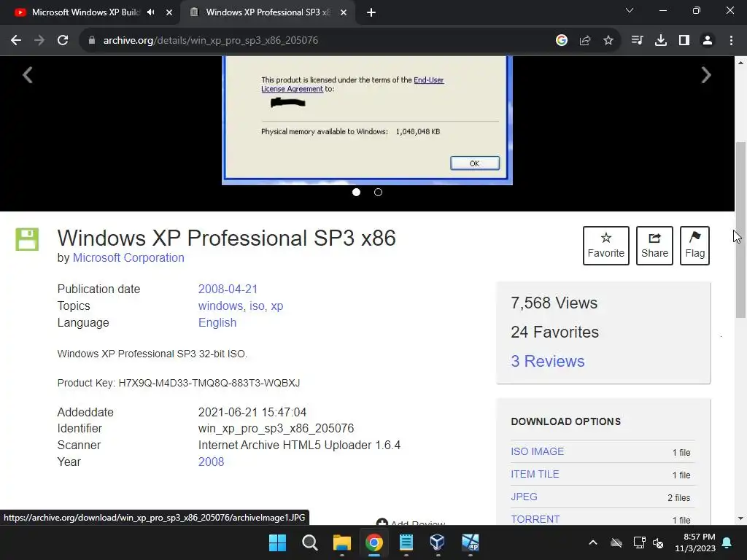Select the Windows XP Professional SP3 tab
The image size is (747, 560).
[267, 12]
